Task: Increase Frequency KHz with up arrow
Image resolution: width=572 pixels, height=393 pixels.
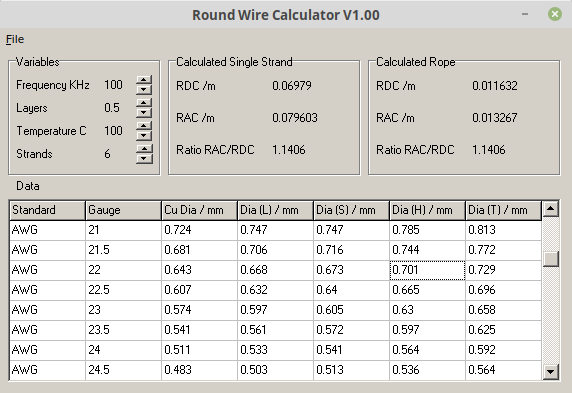Action: 144,80
